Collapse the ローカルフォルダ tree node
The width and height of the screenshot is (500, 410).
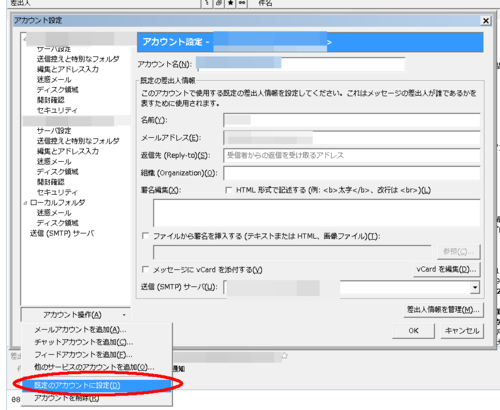(x=25, y=203)
